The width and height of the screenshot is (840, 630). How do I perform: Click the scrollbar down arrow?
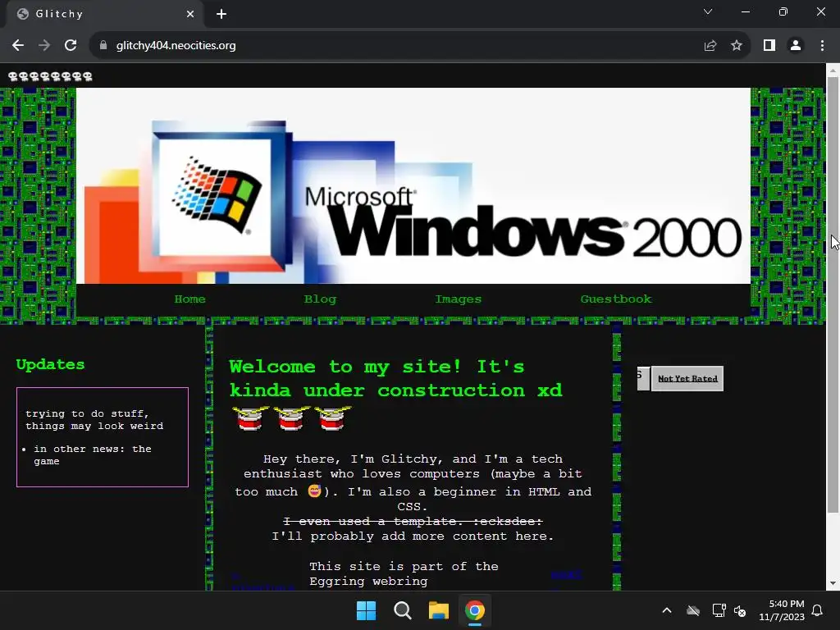pyautogui.click(x=833, y=583)
